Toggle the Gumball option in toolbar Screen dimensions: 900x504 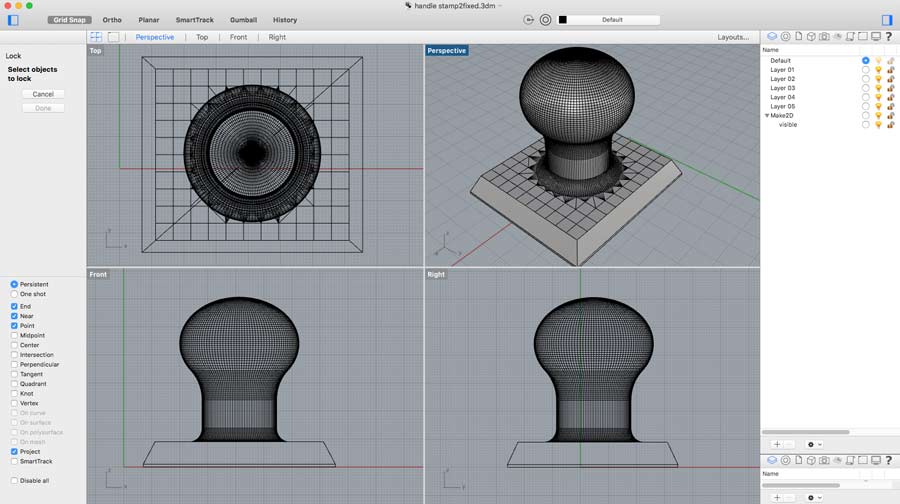click(244, 20)
